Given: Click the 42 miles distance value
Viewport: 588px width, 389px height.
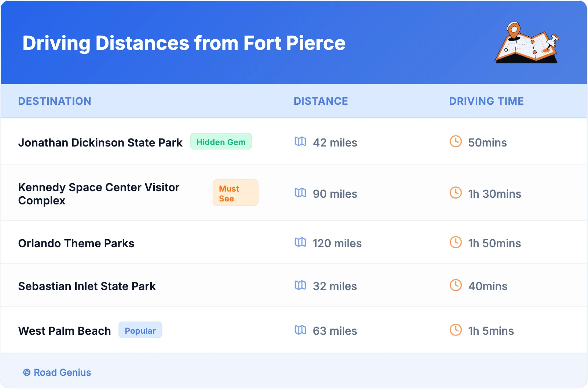Looking at the screenshot, I should [x=335, y=142].
